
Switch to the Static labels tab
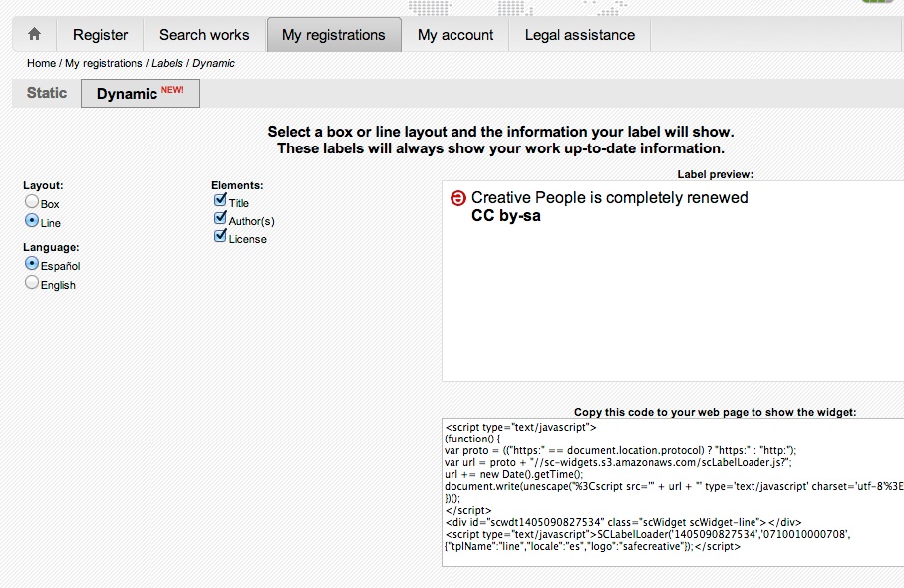click(x=47, y=93)
